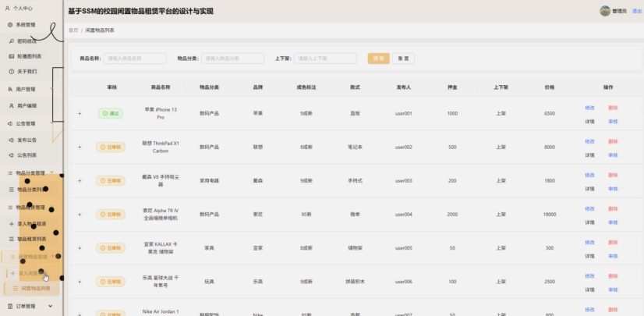Click 修改 for the 索尼 Alpha 7R row

(x=589, y=209)
